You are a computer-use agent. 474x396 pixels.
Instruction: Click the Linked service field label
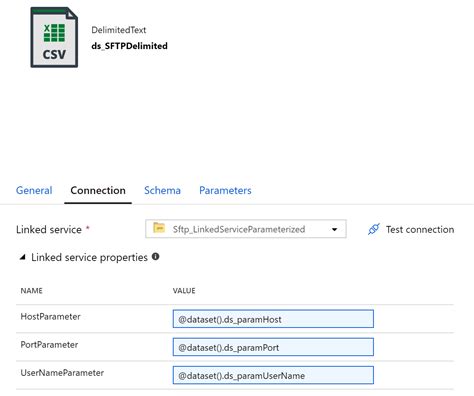tap(49, 230)
